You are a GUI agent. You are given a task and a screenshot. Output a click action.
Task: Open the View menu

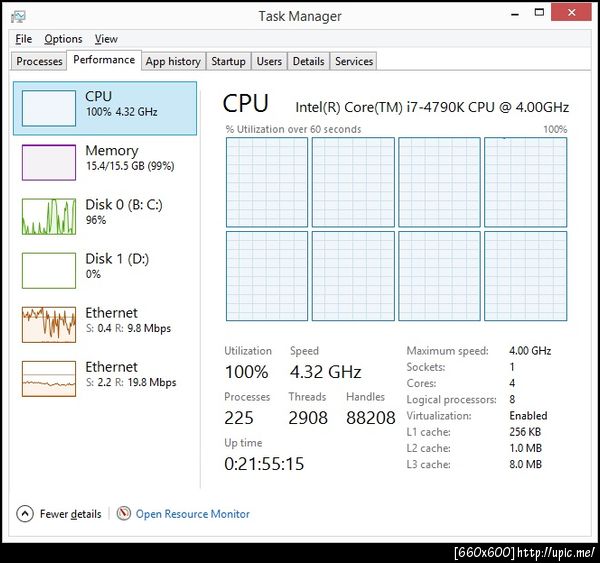pos(106,39)
